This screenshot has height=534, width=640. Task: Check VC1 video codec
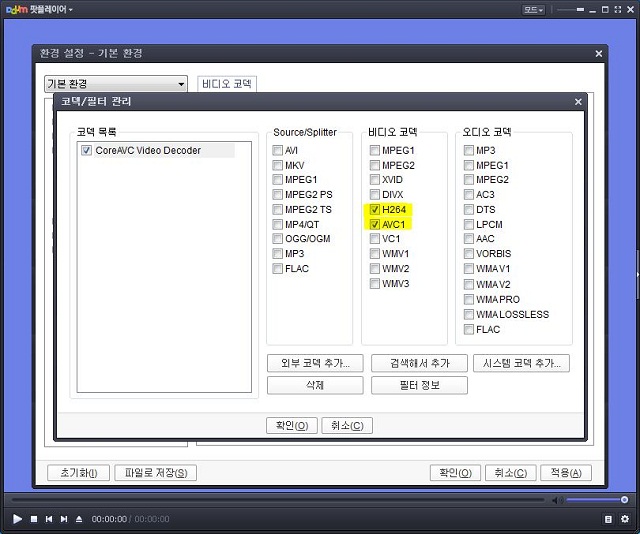[x=374, y=238]
